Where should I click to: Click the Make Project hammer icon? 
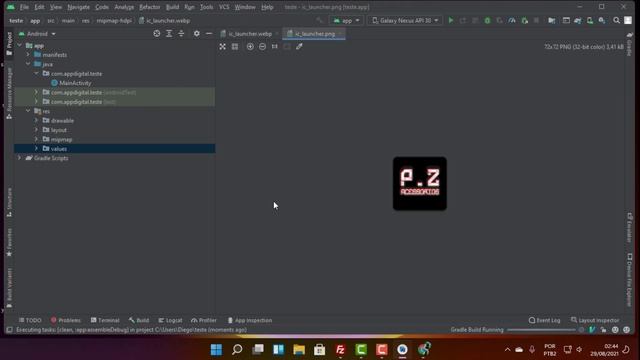click(x=319, y=20)
